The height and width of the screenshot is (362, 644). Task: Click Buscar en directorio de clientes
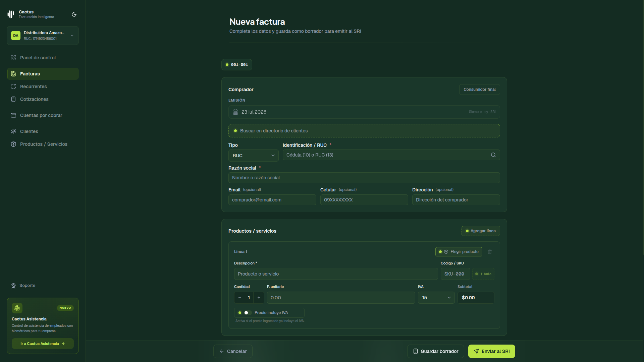364,131
